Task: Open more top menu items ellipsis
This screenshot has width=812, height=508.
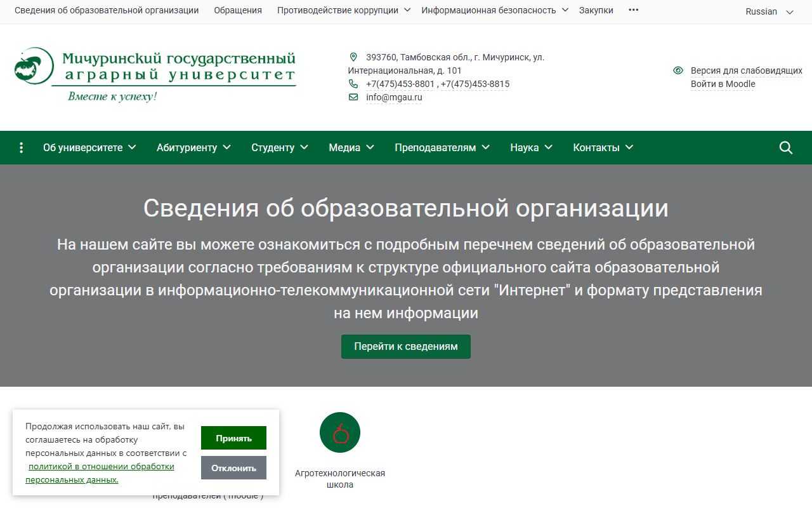Action: [x=633, y=10]
